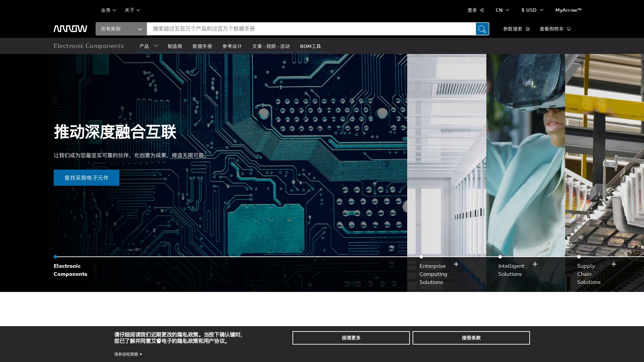
Task: Expand Enterprise Computing Solutions plus icon
Action: (x=456, y=264)
